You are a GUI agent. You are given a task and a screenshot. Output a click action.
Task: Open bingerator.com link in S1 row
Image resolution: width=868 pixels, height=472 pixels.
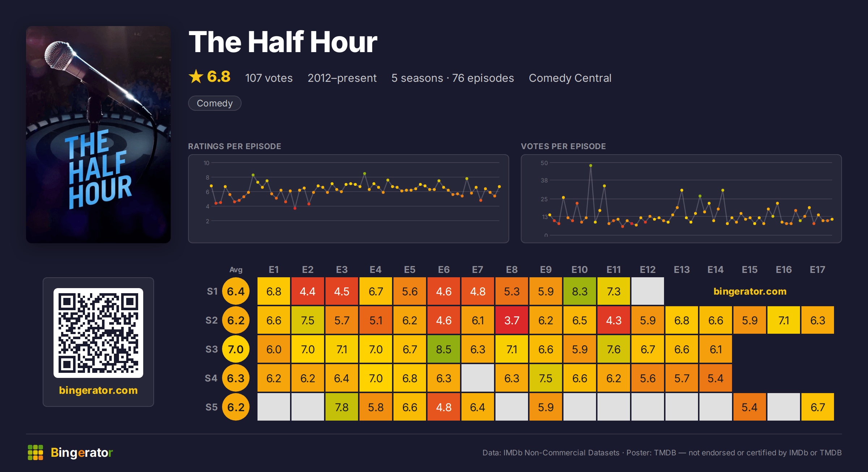coord(750,291)
